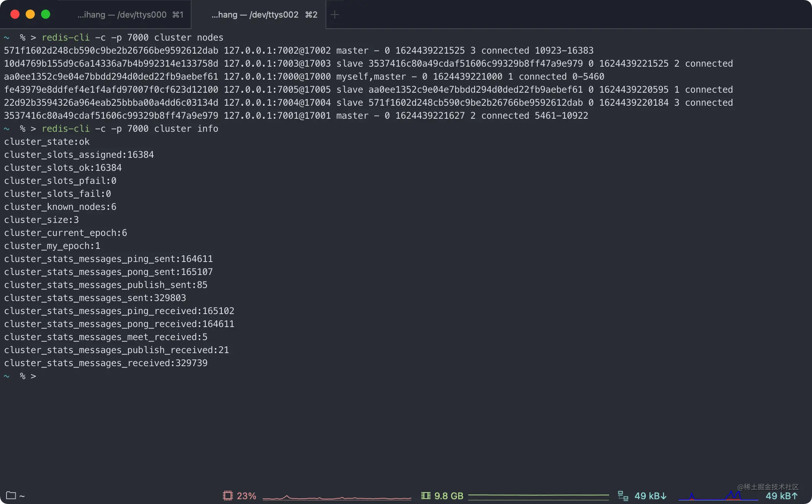Click the slot range 10923-16383
The width and height of the screenshot is (812, 504).
[x=564, y=51]
